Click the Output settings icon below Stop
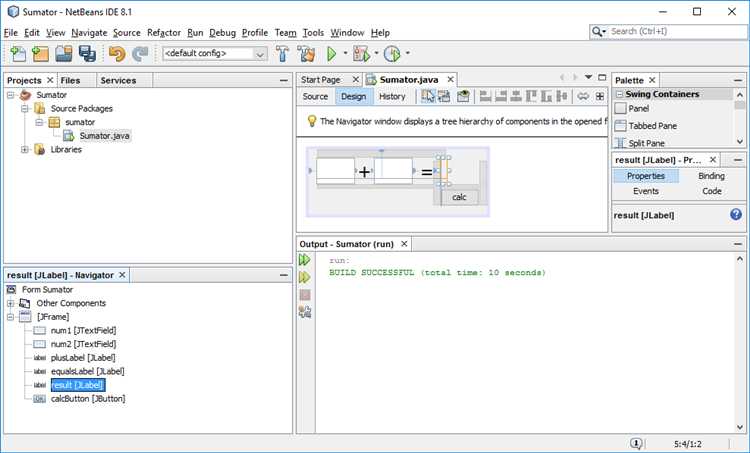Viewport: 750px width, 453px height. (305, 312)
